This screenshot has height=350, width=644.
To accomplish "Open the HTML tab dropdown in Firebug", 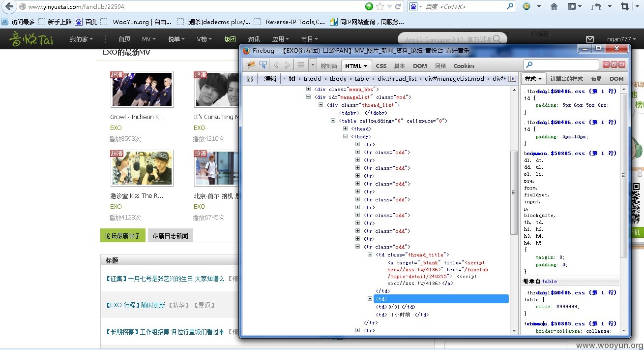I will click(x=366, y=66).
